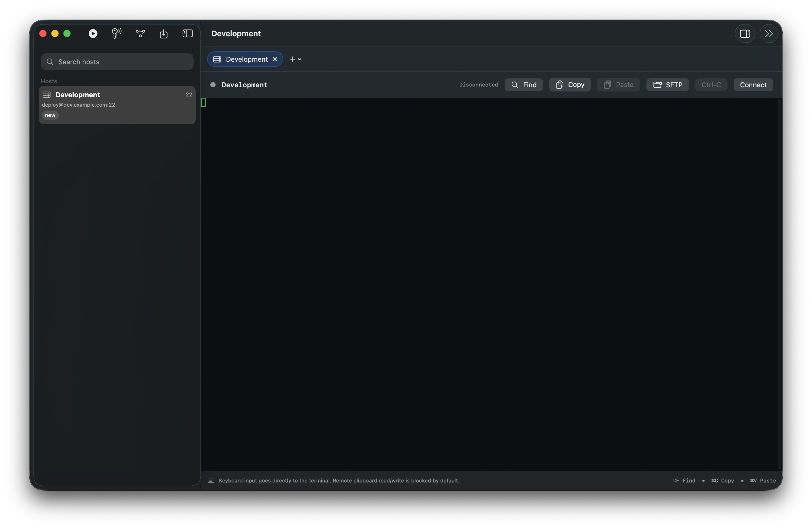Open the new tab dropdown chevron

coord(300,59)
